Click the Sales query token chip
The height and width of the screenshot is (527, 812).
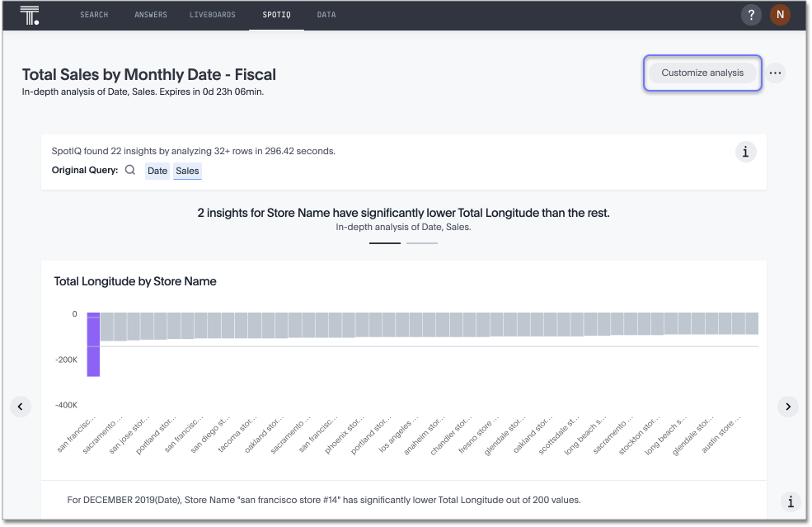point(186,171)
